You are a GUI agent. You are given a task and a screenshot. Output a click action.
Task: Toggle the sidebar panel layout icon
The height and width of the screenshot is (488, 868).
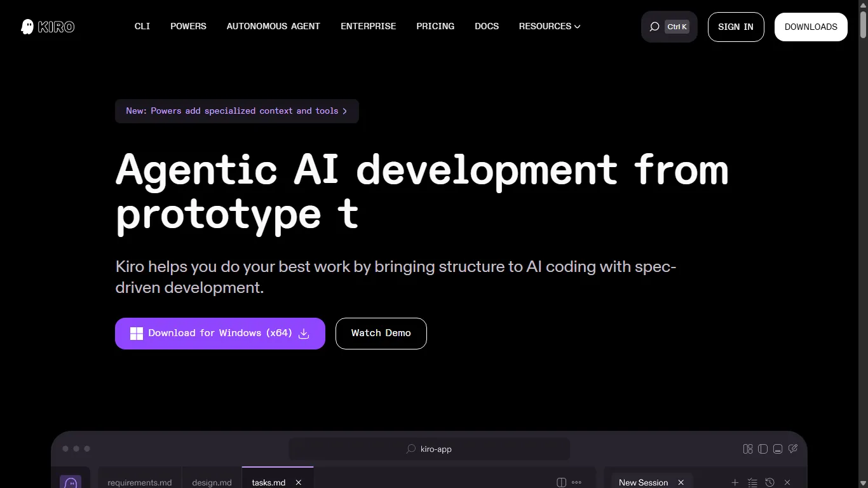(x=763, y=449)
